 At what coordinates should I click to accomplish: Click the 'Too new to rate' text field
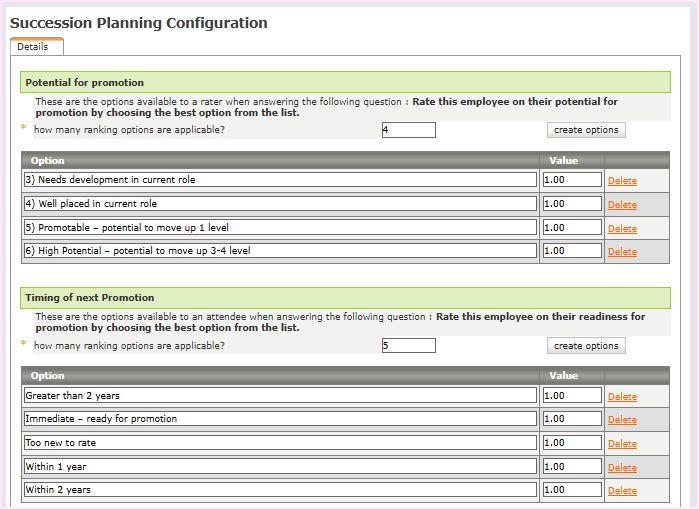[x=280, y=442]
